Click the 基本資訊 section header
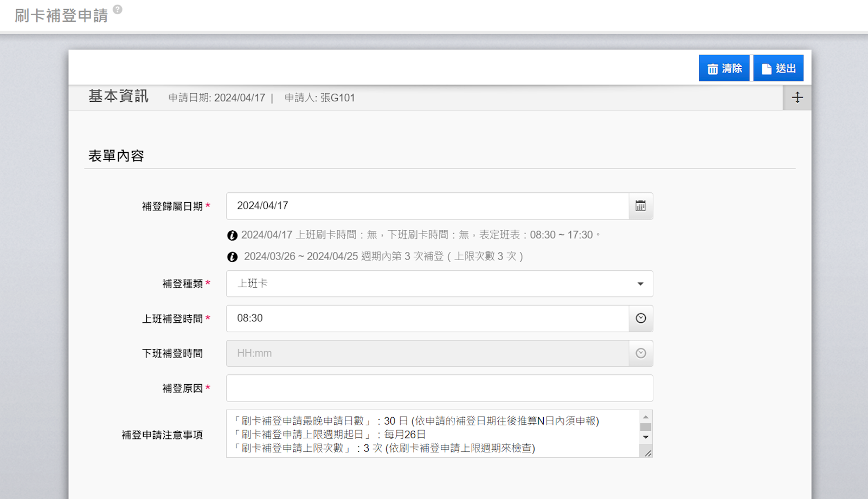Screen dimensions: 868x499 click(x=118, y=97)
